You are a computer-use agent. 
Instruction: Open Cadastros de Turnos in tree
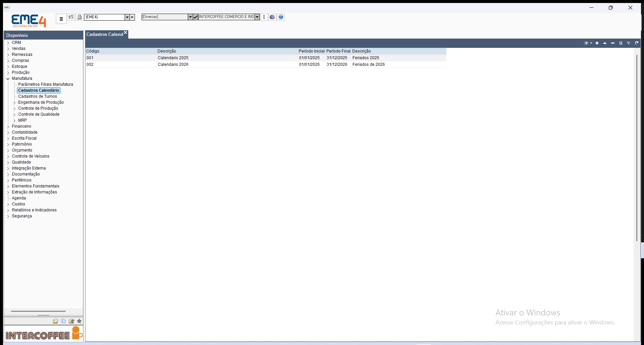(x=38, y=96)
